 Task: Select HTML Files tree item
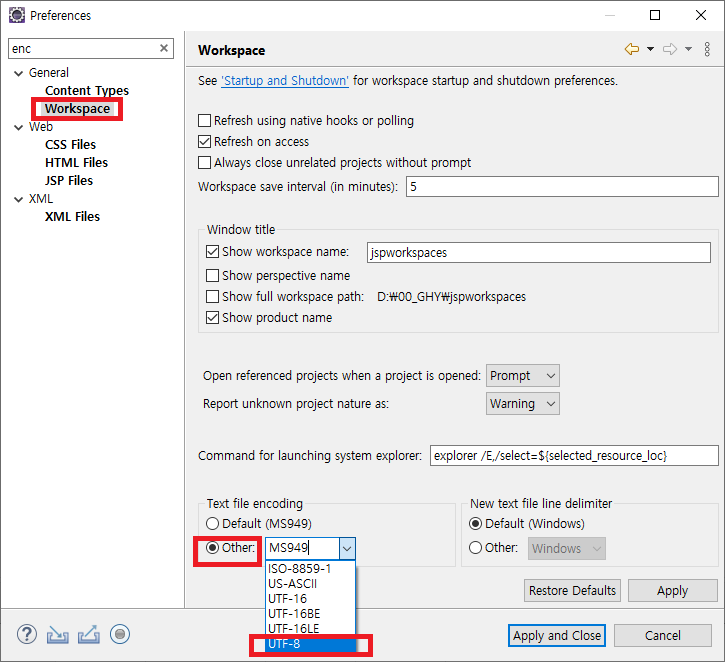tap(76, 163)
